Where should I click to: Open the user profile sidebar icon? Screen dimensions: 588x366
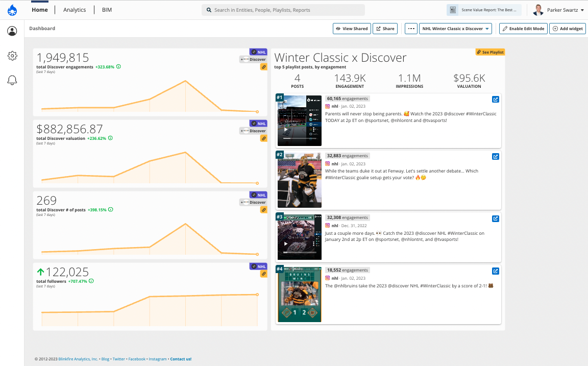click(x=12, y=31)
